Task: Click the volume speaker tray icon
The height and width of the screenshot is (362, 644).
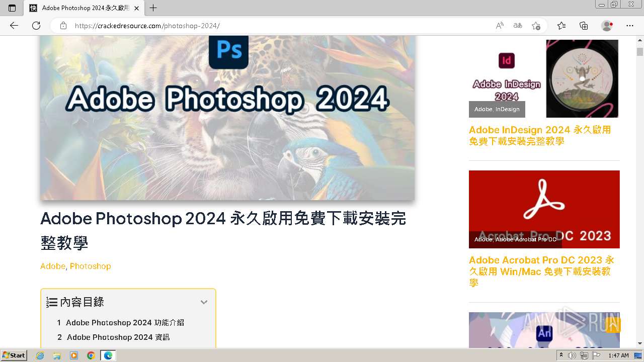Action: [572, 355]
